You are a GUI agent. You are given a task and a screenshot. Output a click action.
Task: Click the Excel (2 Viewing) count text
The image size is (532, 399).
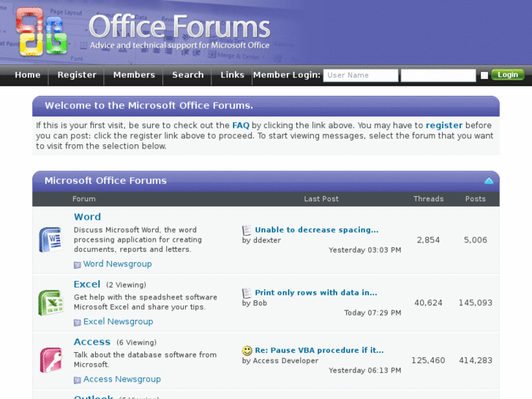tap(126, 285)
